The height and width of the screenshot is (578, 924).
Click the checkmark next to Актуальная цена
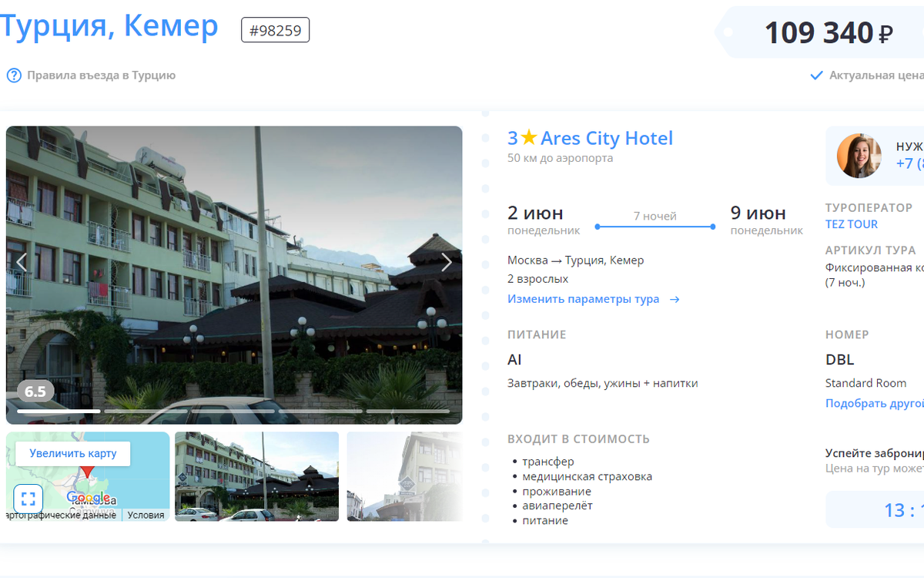point(816,76)
